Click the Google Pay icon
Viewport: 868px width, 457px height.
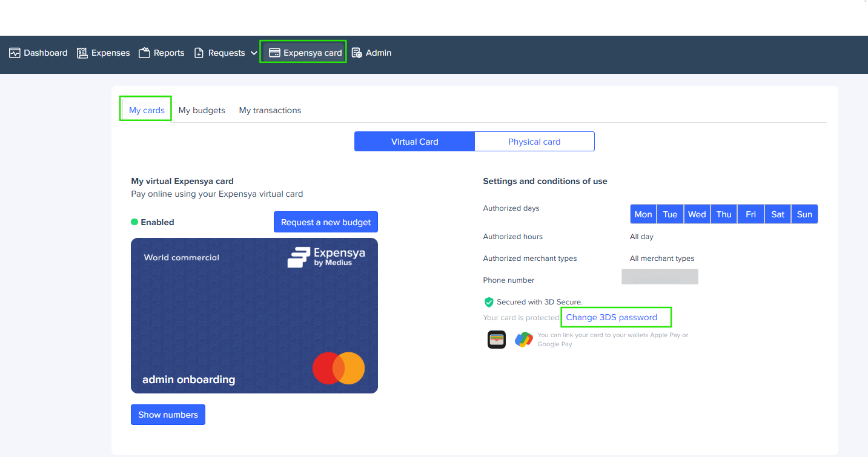coord(523,340)
